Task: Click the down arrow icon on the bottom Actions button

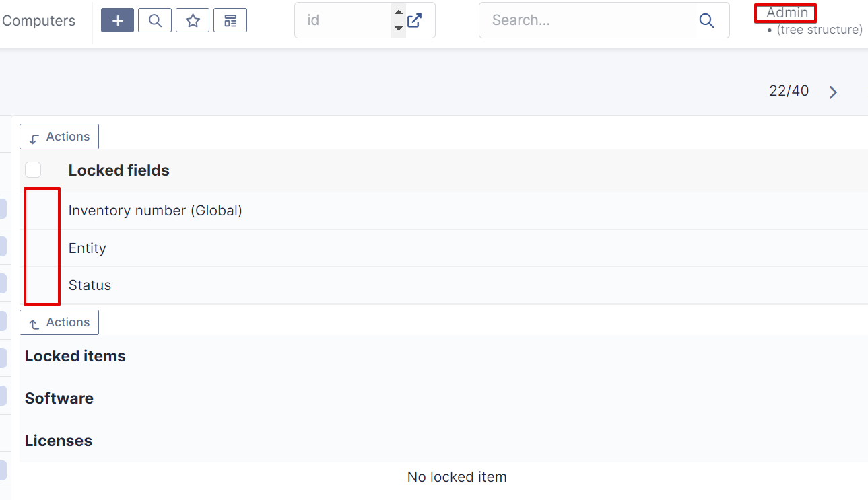Action: click(x=34, y=322)
